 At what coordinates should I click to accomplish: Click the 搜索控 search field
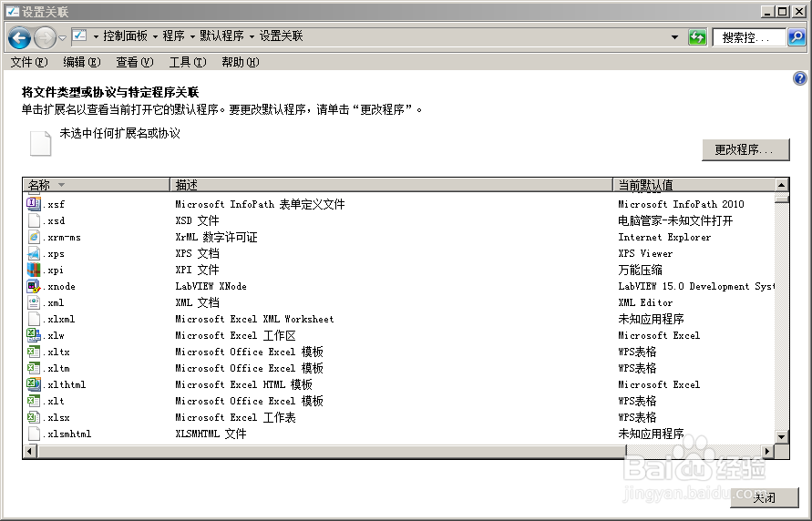pos(749,37)
